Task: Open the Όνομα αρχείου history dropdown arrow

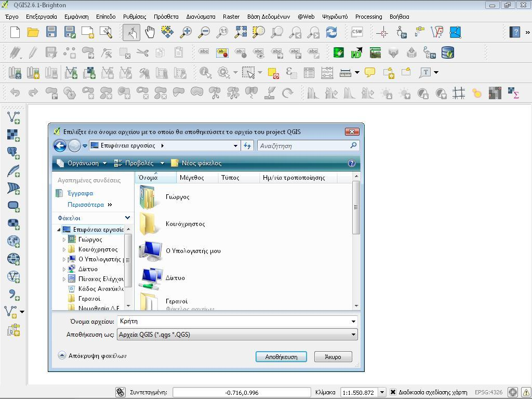Action: tap(353, 321)
